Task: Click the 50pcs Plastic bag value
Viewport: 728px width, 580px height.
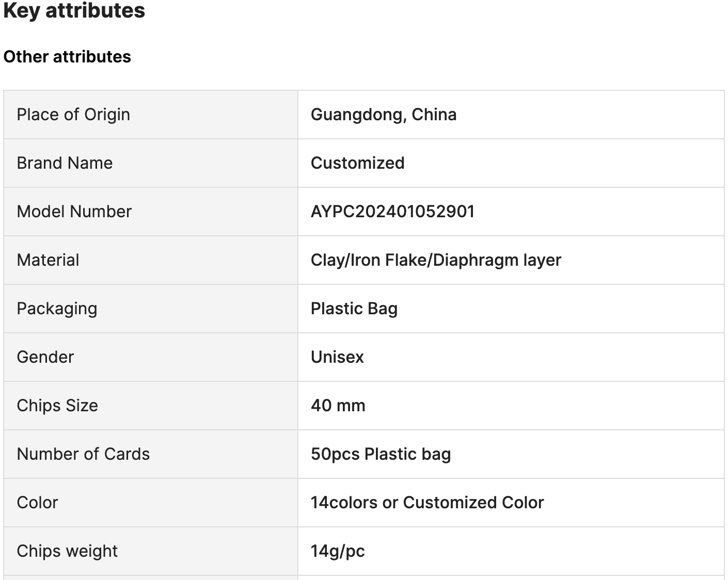Action: pos(381,454)
